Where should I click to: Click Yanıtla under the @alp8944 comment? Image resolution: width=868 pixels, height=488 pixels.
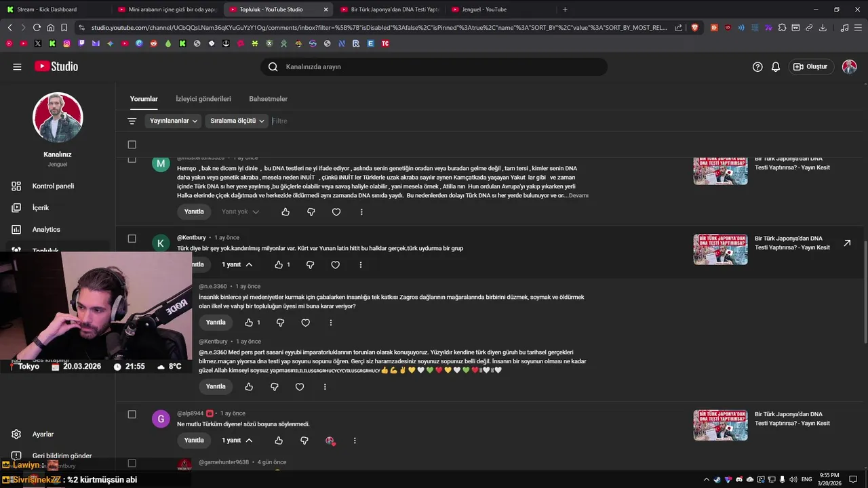pyautogui.click(x=194, y=440)
